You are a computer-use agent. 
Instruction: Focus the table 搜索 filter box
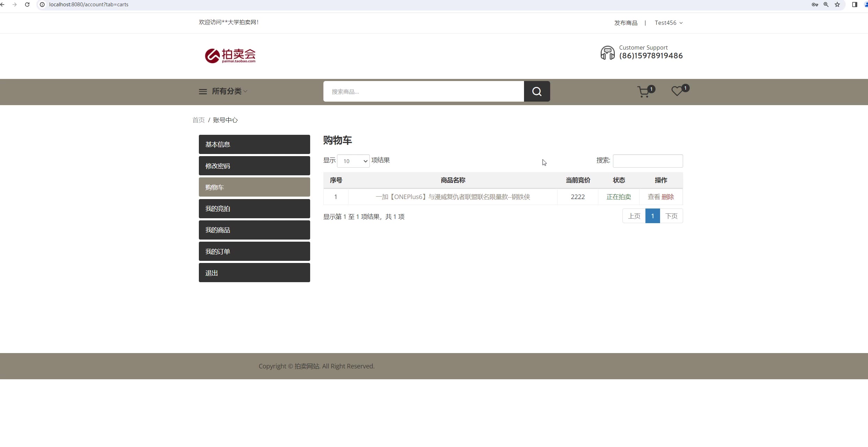click(648, 161)
